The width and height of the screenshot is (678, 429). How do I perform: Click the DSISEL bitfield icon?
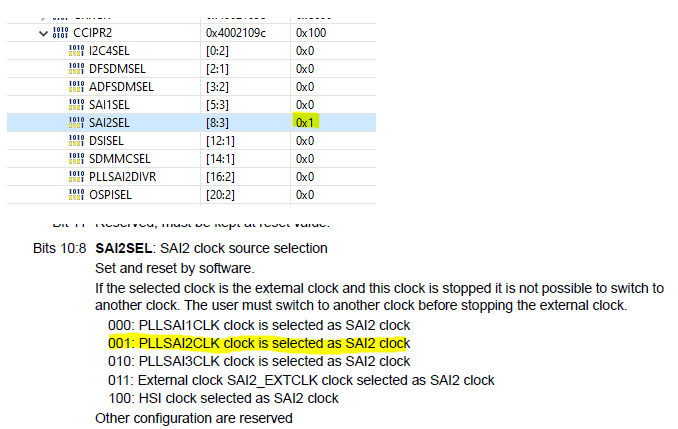77,140
